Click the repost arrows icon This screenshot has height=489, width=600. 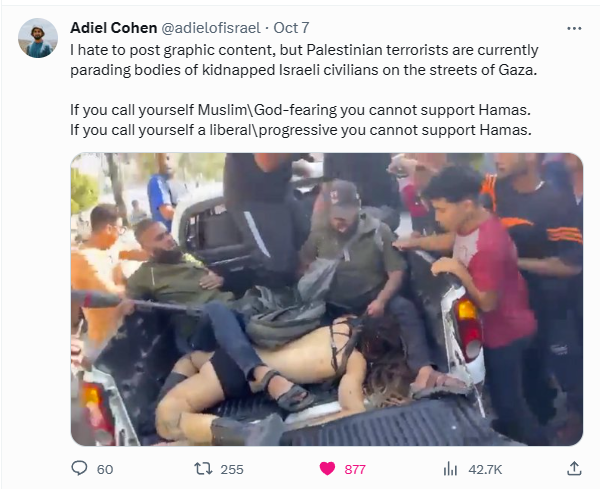pos(203,469)
